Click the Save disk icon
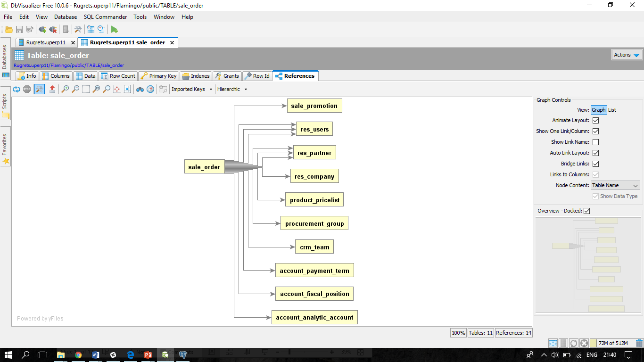This screenshot has width=644, height=362. (x=19, y=29)
